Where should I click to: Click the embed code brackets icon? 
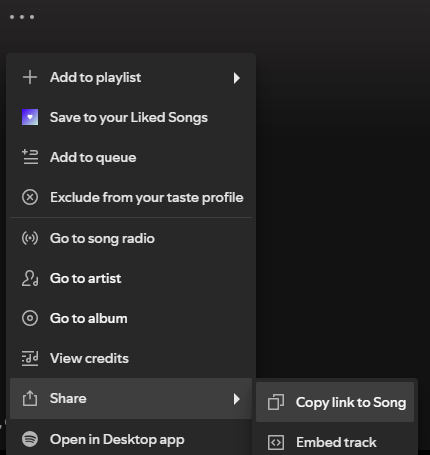[x=276, y=442]
